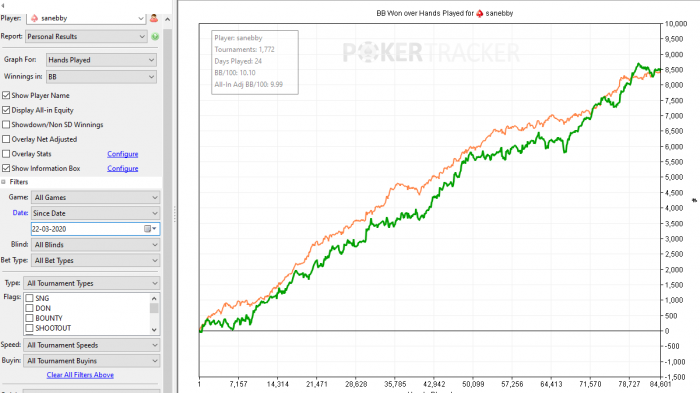Check the SHOOTOUT flag
700x393 pixels.
(29, 328)
